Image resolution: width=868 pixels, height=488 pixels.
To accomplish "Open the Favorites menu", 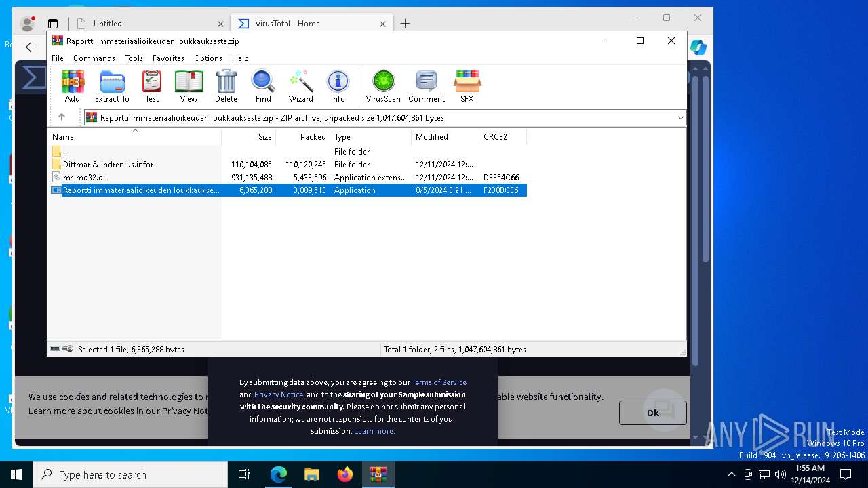I will [x=168, y=58].
